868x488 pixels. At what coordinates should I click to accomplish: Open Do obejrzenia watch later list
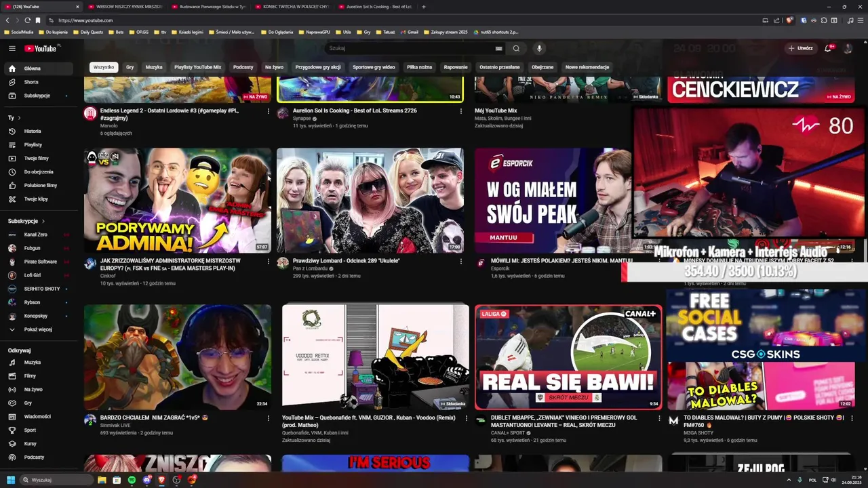[x=38, y=171]
